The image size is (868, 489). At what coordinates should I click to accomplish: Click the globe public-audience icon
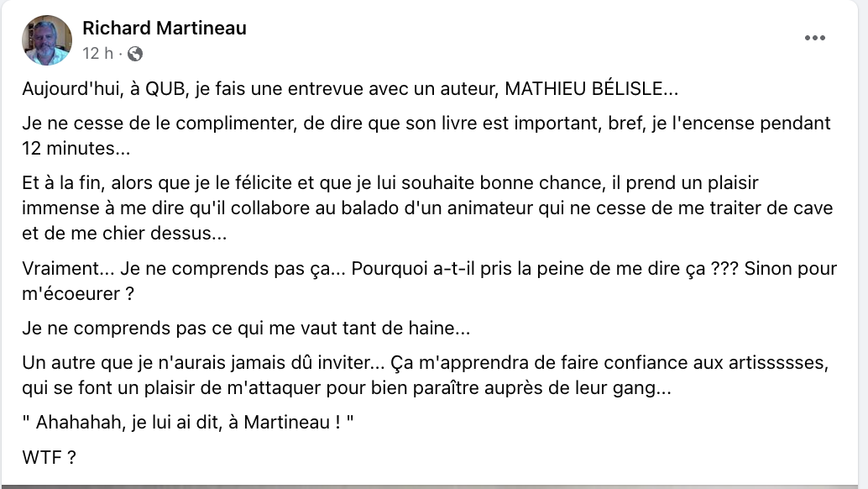click(x=134, y=54)
